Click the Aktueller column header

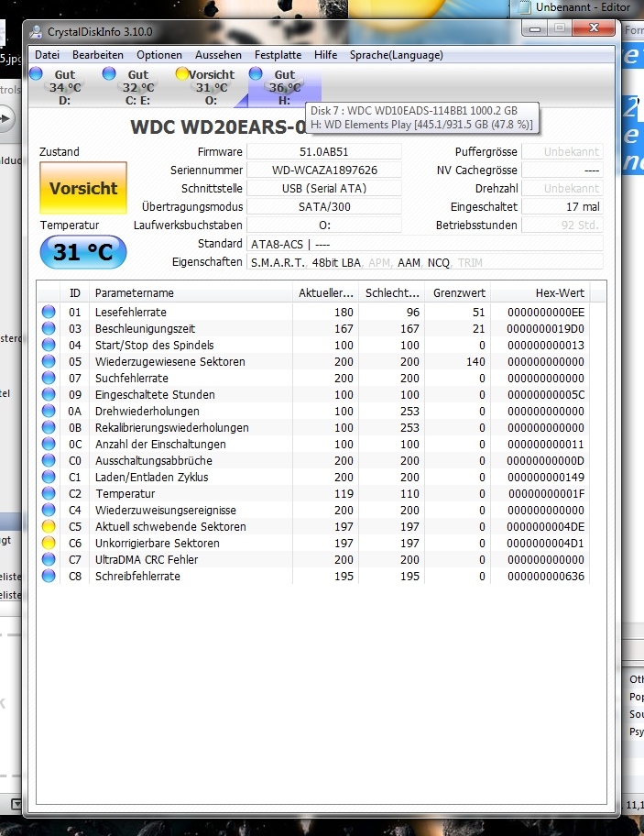(325, 292)
